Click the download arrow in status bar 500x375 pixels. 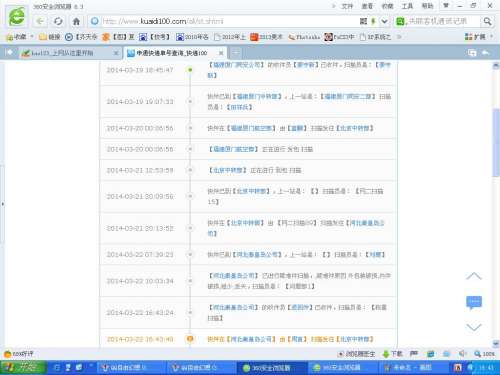coord(386,354)
